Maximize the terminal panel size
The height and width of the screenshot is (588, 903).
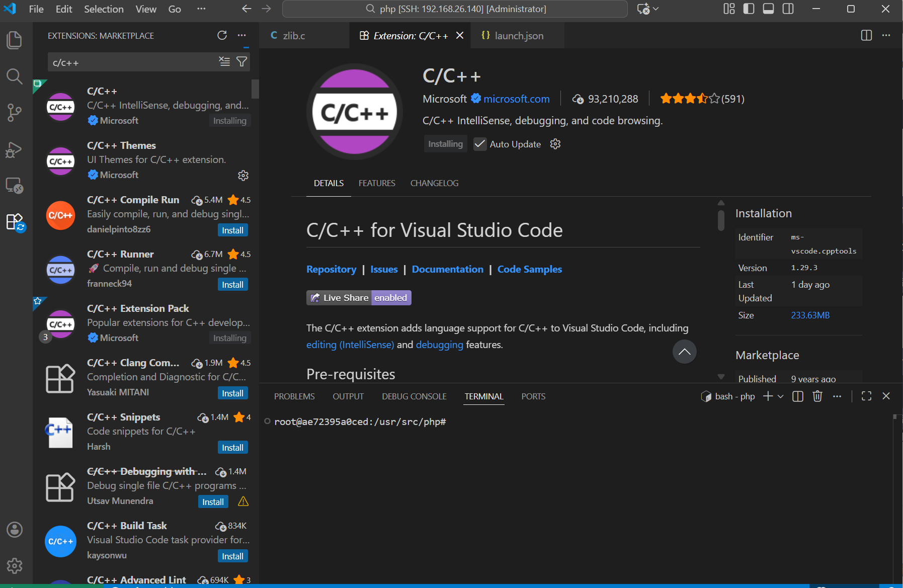(866, 396)
